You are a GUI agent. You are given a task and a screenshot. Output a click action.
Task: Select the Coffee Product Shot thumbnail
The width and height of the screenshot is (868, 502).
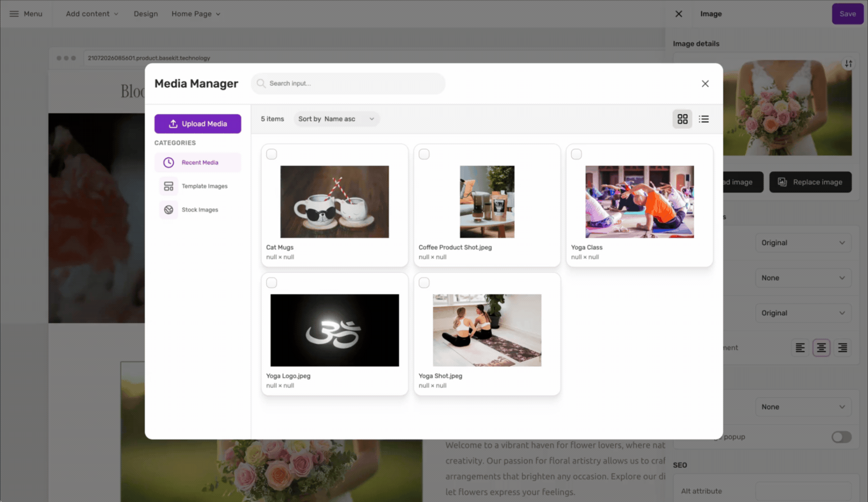487,202
